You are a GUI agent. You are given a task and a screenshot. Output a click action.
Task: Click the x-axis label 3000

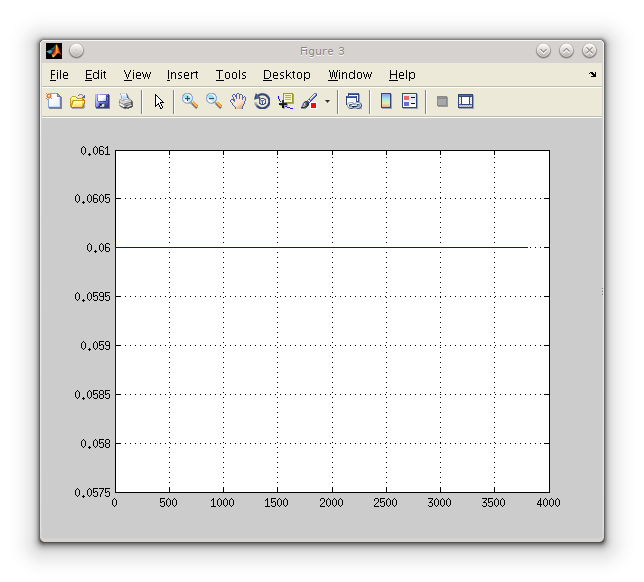point(439,503)
